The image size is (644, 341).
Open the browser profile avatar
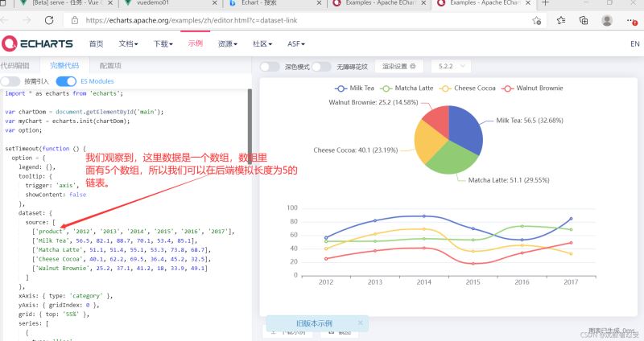point(607,20)
